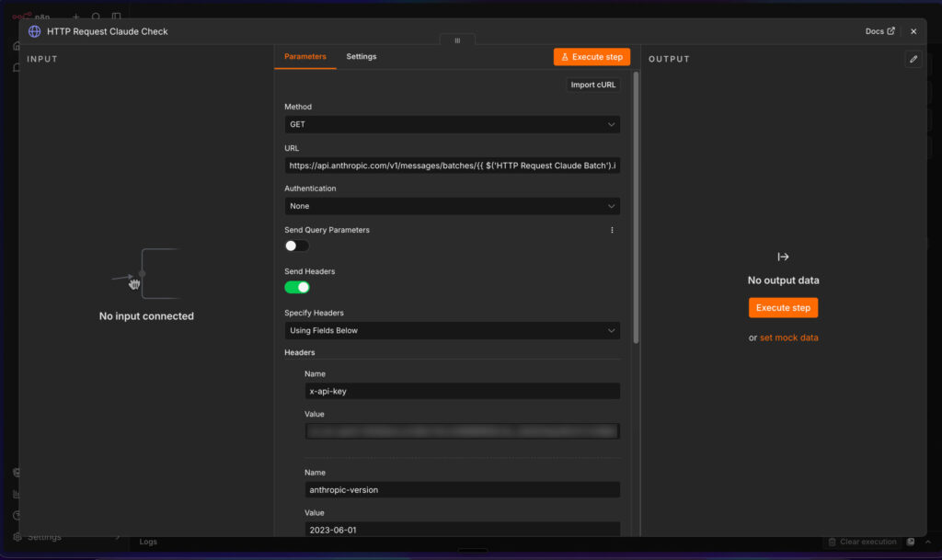This screenshot has height=560, width=942.
Task: Click the anthropic-version header name field
Action: point(462,490)
